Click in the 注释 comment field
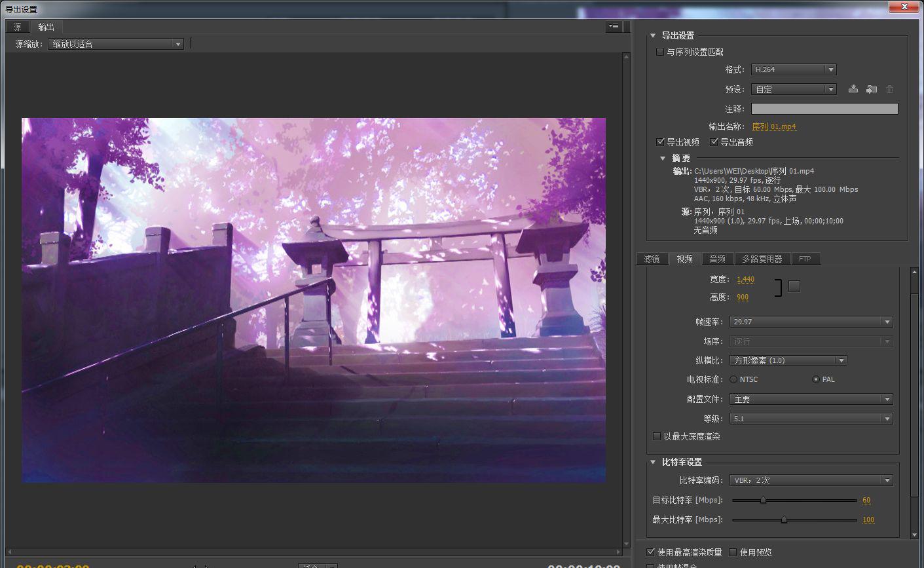Image resolution: width=924 pixels, height=568 pixels. [824, 109]
